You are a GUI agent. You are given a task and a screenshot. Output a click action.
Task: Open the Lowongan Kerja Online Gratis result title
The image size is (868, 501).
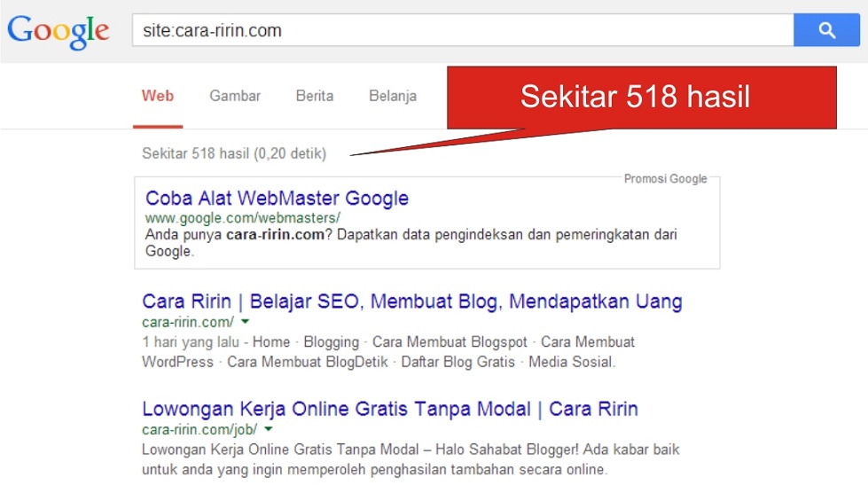[390, 409]
